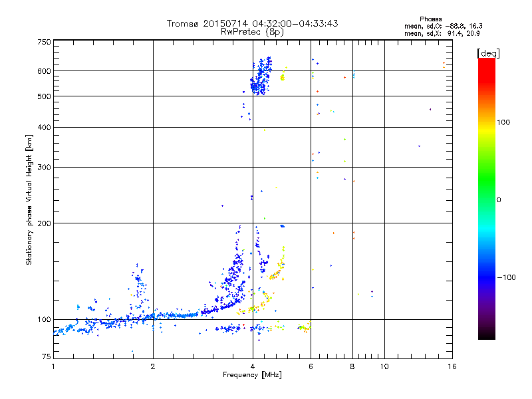Click the colorbar label '100'
This screenshot has width=532, height=399.
tap(503, 122)
